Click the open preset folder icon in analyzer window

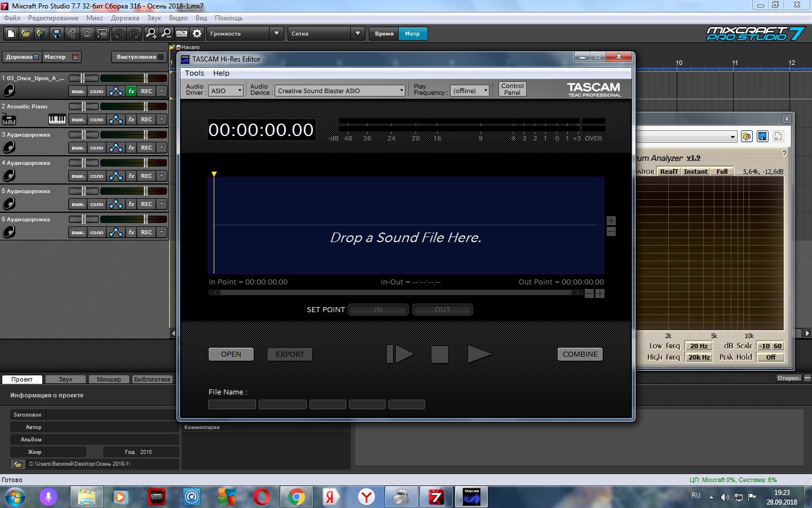click(747, 137)
